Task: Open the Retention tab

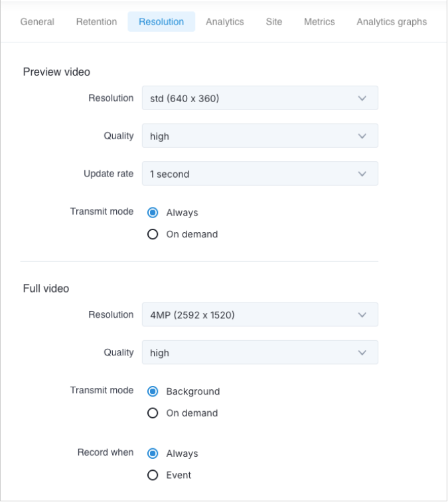Action: [96, 22]
